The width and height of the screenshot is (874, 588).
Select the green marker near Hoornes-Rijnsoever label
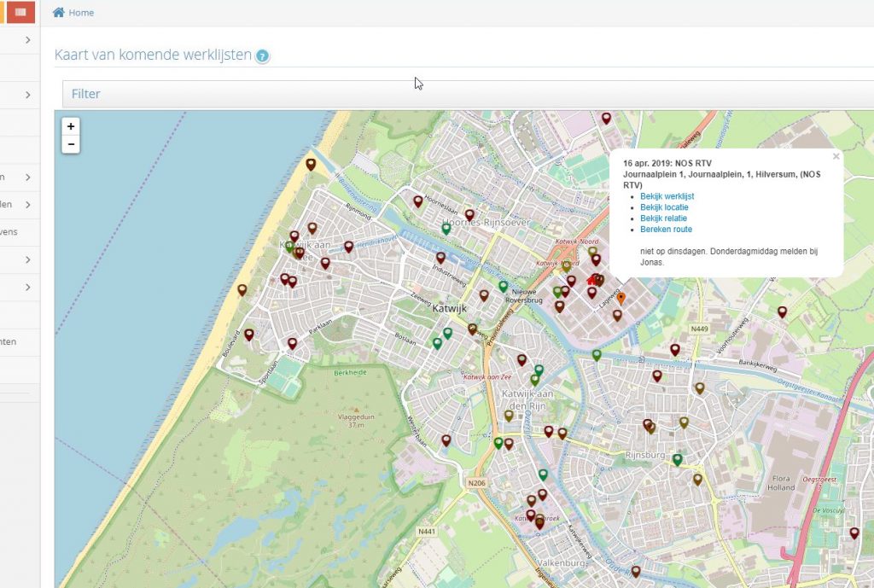point(446,228)
